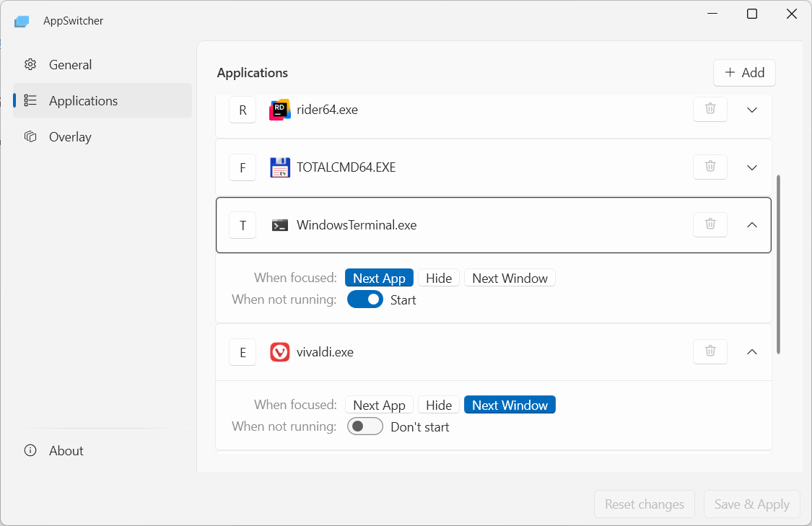Click the Add button
Screen dimensions: 812x526
pyautogui.click(x=744, y=72)
